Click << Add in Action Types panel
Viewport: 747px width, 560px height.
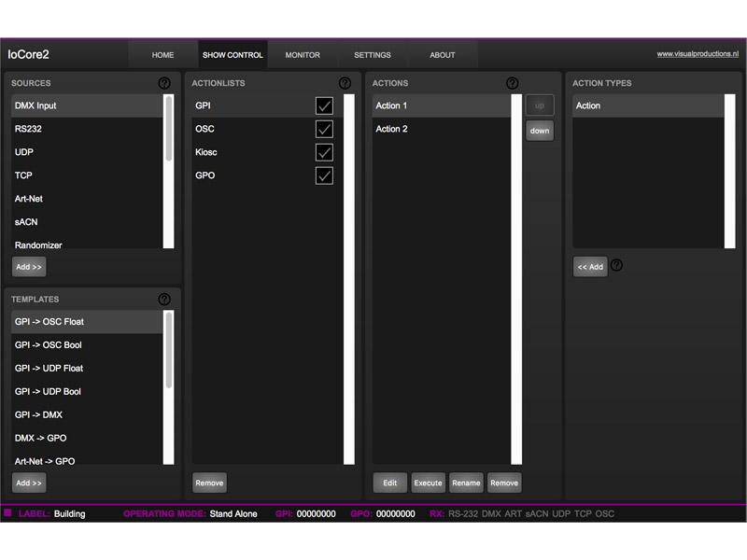coord(590,266)
